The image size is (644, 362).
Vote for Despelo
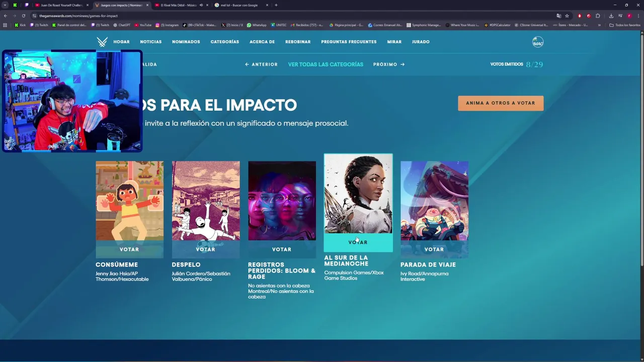[206, 249]
